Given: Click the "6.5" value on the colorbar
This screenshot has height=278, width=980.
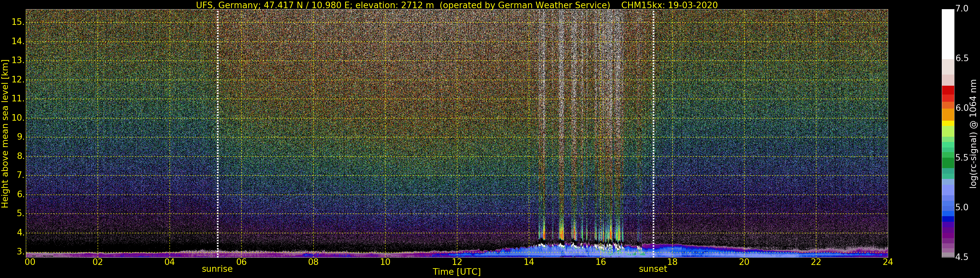Looking at the screenshot, I should (x=962, y=58).
